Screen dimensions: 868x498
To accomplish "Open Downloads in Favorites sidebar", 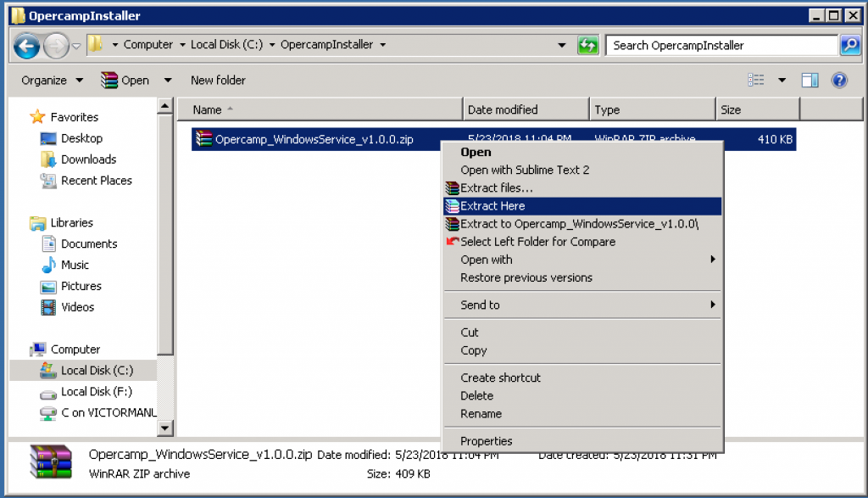I will 88,159.
